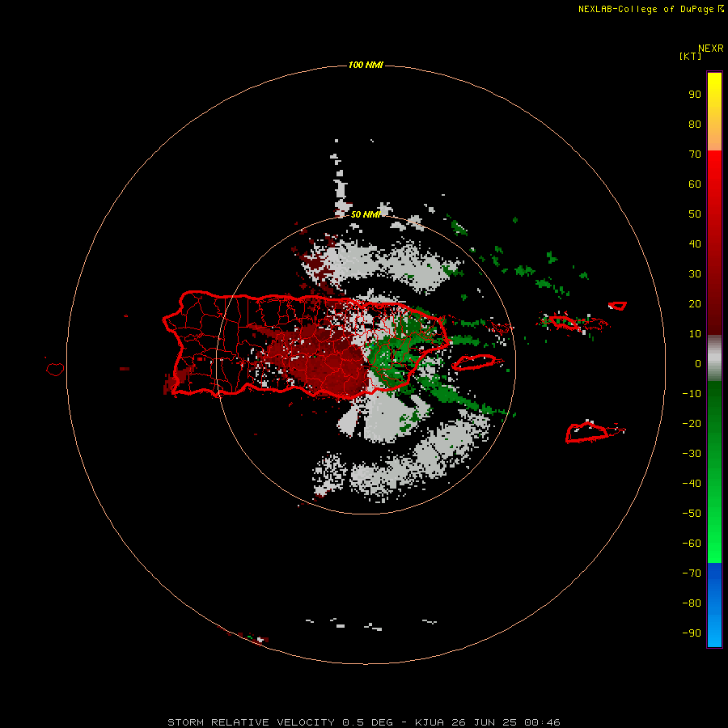The image size is (728, 728).
Task: Pick the orange segment of the color bar
Action: coord(714,137)
